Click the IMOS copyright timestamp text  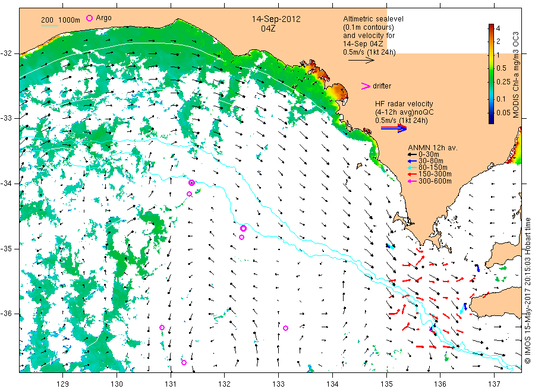(x=528, y=291)
